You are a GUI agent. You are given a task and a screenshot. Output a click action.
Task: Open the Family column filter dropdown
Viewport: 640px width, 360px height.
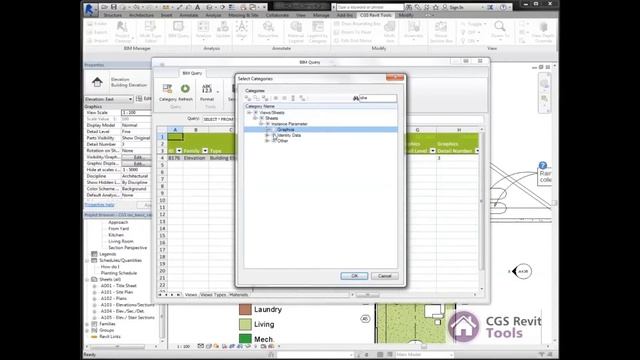[205, 151]
